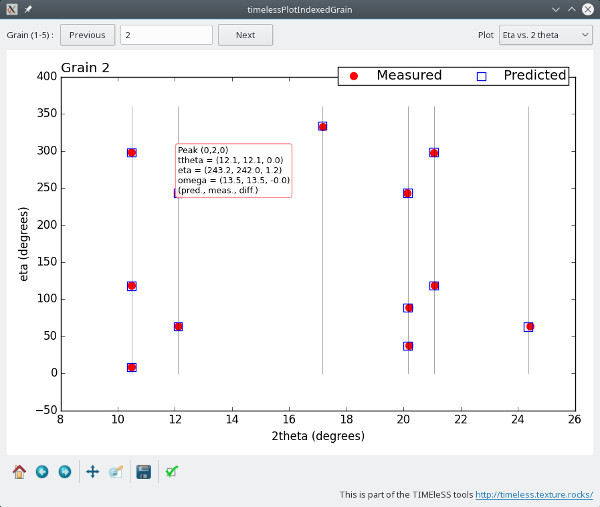Go back to previous plot view

pyautogui.click(x=42, y=471)
